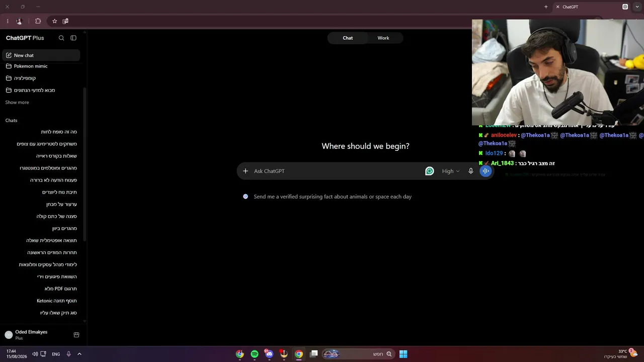
Task: Select the ChatGPT browser tab
Action: click(591, 7)
